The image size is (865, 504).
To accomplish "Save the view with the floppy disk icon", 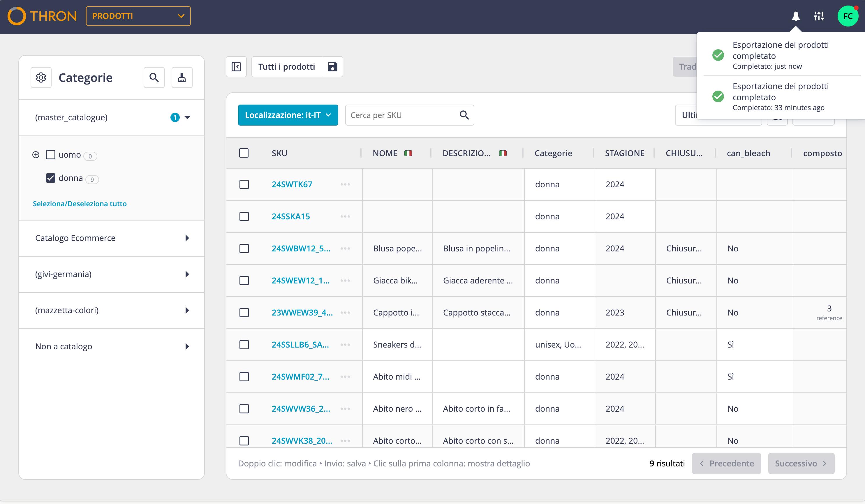I will [x=332, y=67].
